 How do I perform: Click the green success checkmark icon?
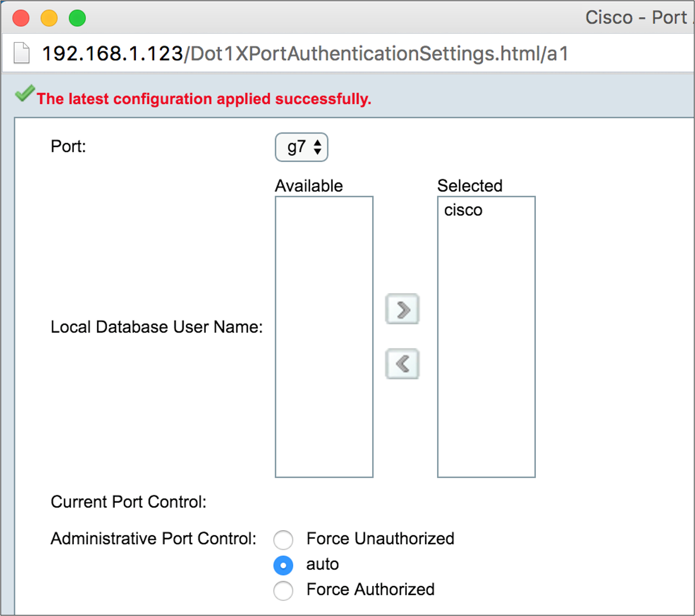(24, 94)
